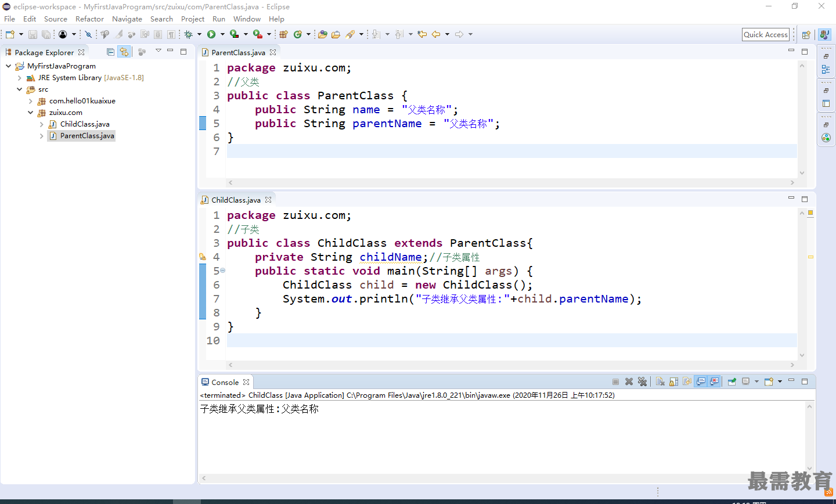Click Remove All Terminated Launches icon
The width and height of the screenshot is (836, 504).
(x=642, y=381)
